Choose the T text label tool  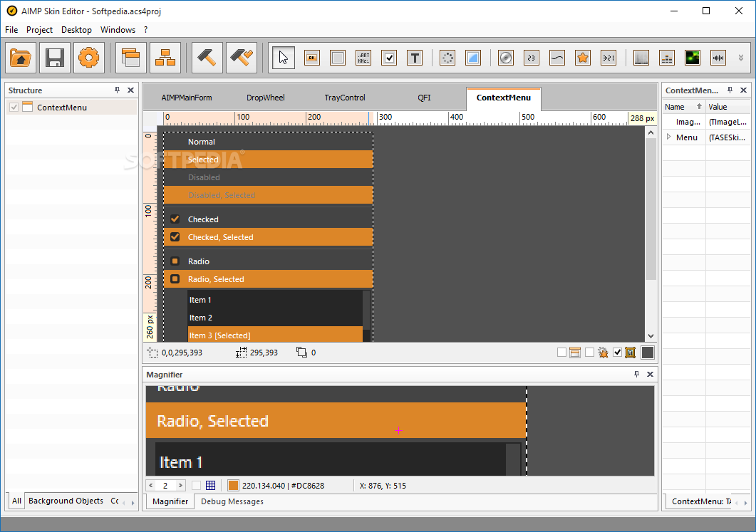pyautogui.click(x=415, y=58)
